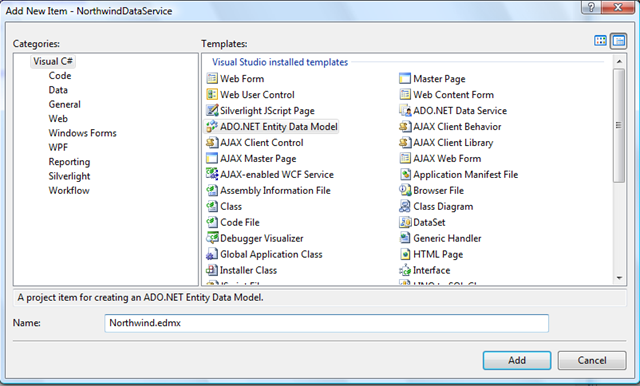Open the Code category
640x386 pixels.
pyautogui.click(x=60, y=75)
